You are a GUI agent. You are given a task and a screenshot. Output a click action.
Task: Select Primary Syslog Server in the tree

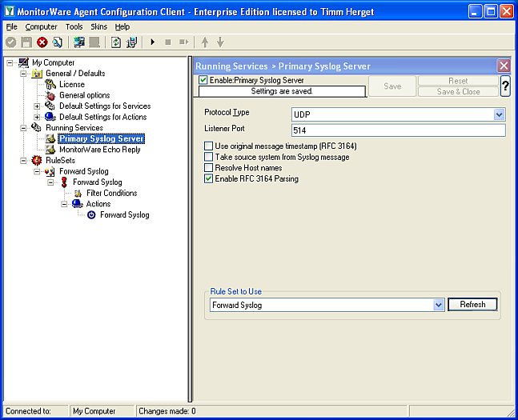coord(101,138)
